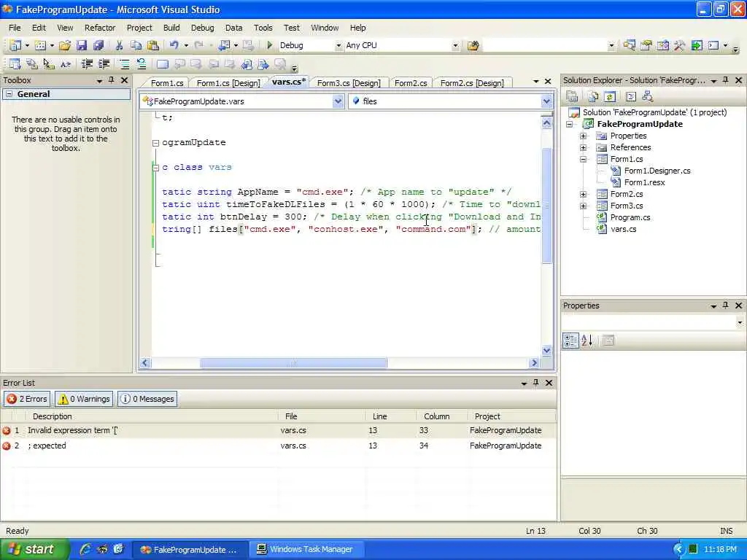Save the current file with the floppy icon
Screen dimensions: 747x560
pyautogui.click(x=82, y=45)
